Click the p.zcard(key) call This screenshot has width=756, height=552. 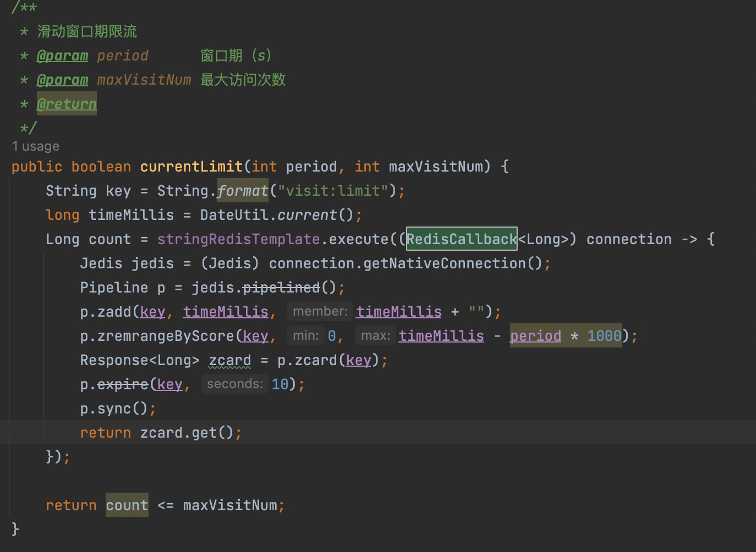coord(328,360)
